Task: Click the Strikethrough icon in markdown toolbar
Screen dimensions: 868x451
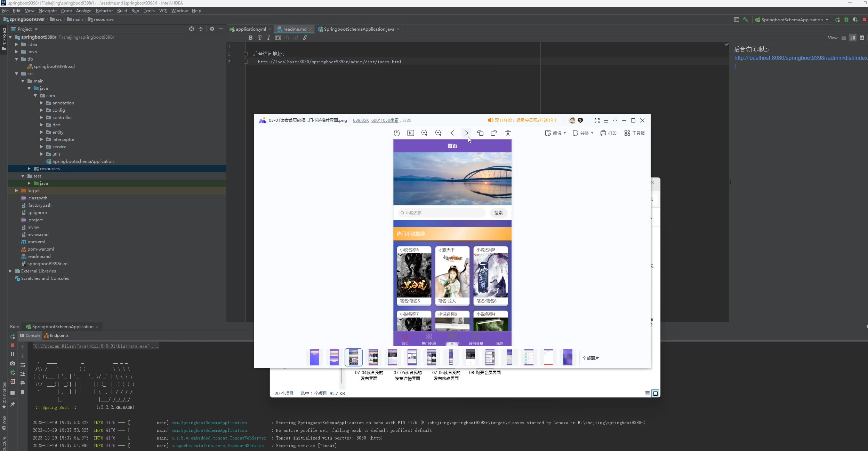Action: tap(260, 38)
